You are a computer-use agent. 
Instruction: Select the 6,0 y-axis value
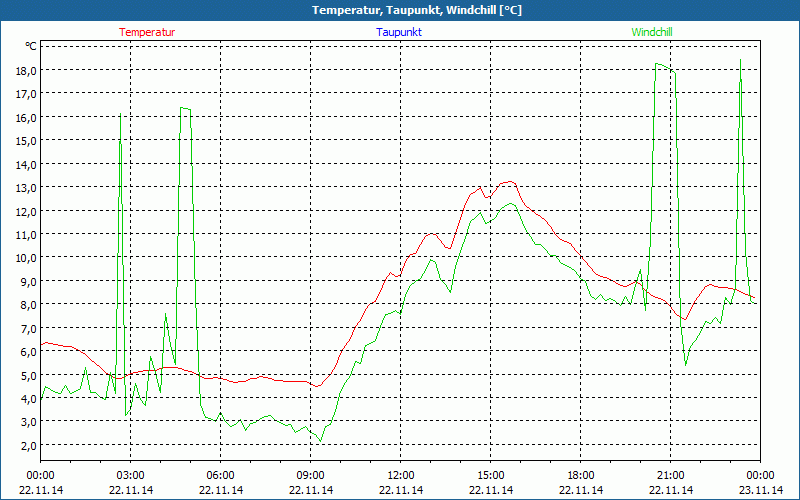click(x=28, y=352)
